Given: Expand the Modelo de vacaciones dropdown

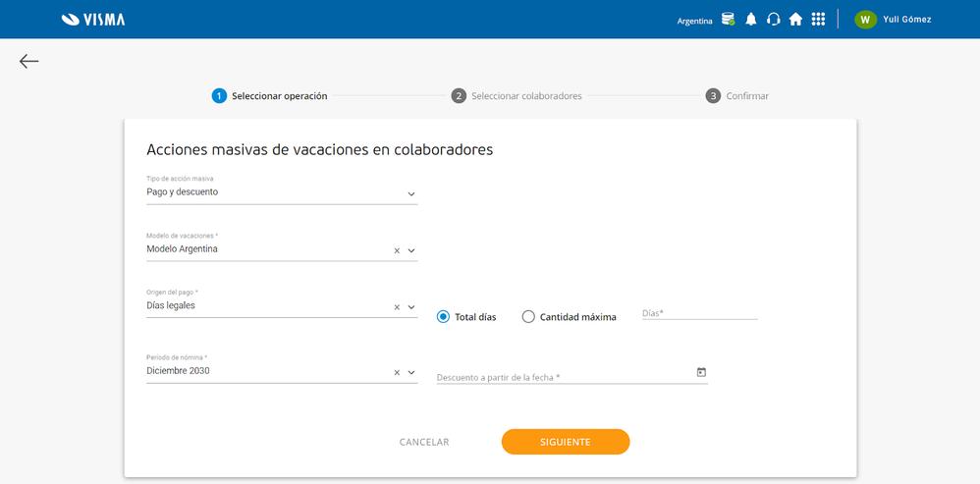Looking at the screenshot, I should point(411,251).
